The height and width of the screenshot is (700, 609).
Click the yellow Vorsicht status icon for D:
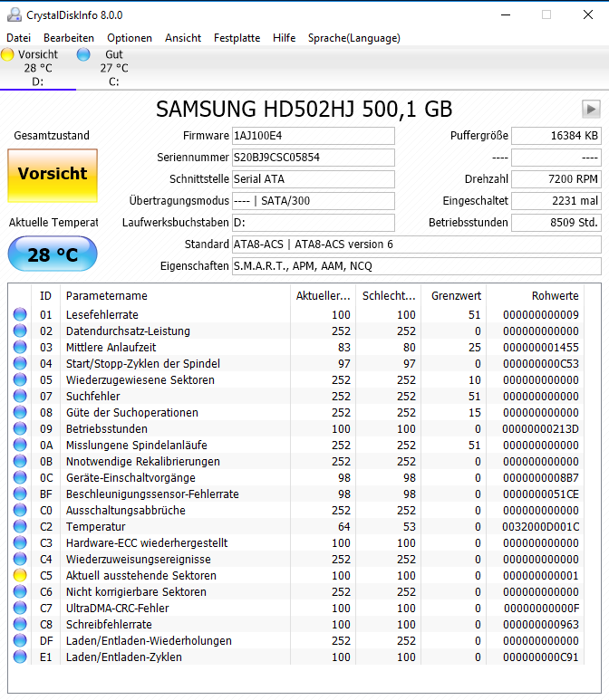(x=7, y=54)
